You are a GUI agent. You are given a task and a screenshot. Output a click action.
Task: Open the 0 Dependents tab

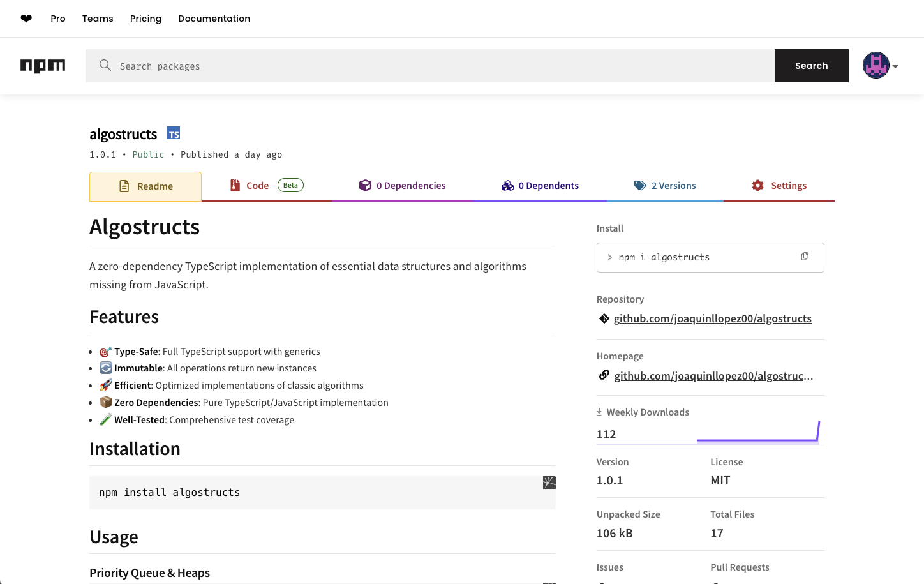click(540, 186)
